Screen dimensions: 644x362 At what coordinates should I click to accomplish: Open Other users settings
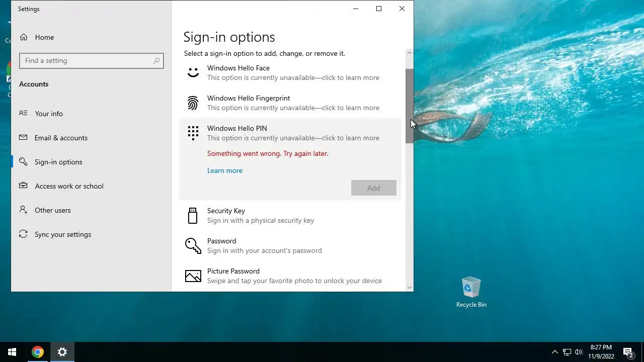[x=92, y=210]
